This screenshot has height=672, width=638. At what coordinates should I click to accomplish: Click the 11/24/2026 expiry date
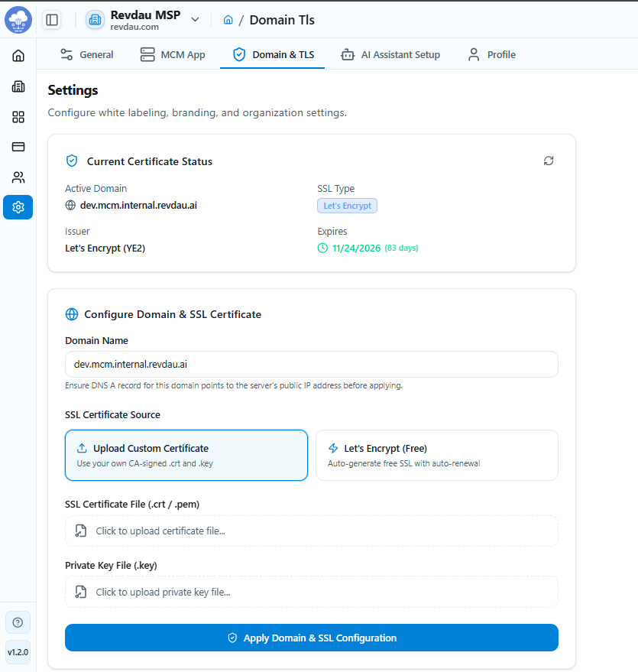click(356, 248)
